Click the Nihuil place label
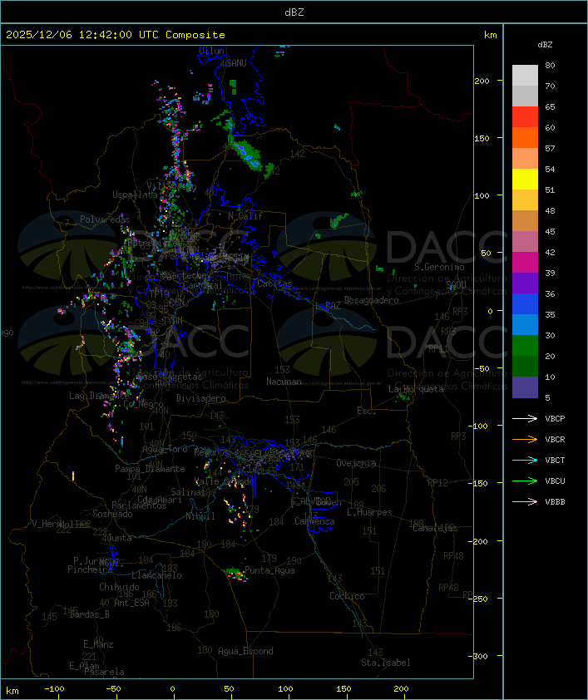 click(x=200, y=516)
